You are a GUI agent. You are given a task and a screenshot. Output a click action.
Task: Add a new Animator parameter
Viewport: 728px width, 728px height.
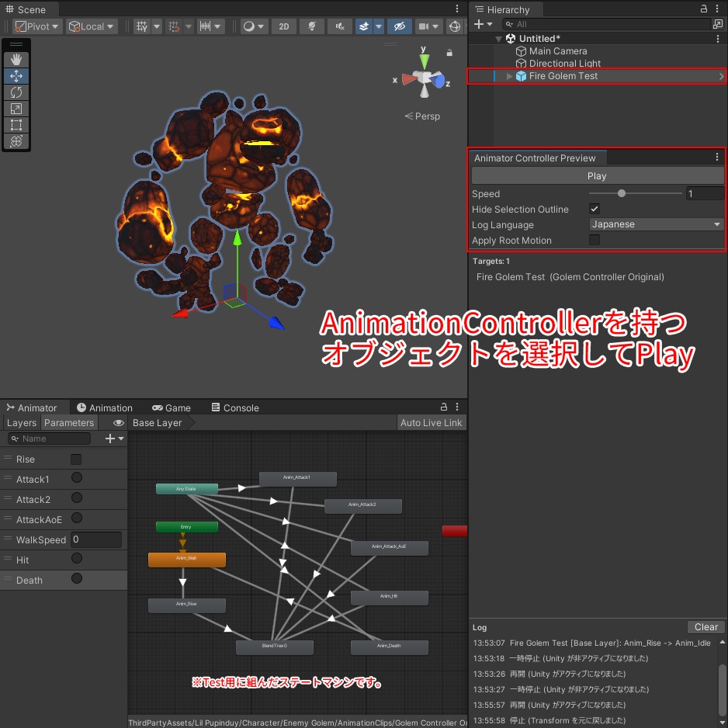[115, 439]
